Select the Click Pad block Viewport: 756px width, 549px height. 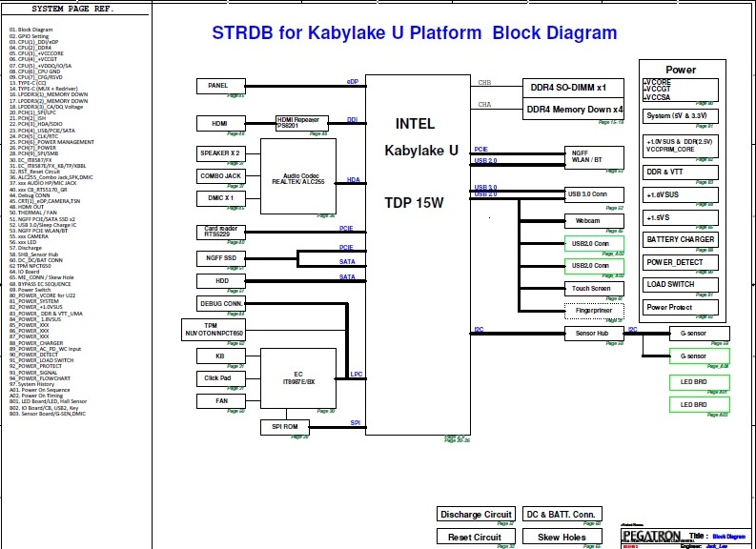point(221,378)
